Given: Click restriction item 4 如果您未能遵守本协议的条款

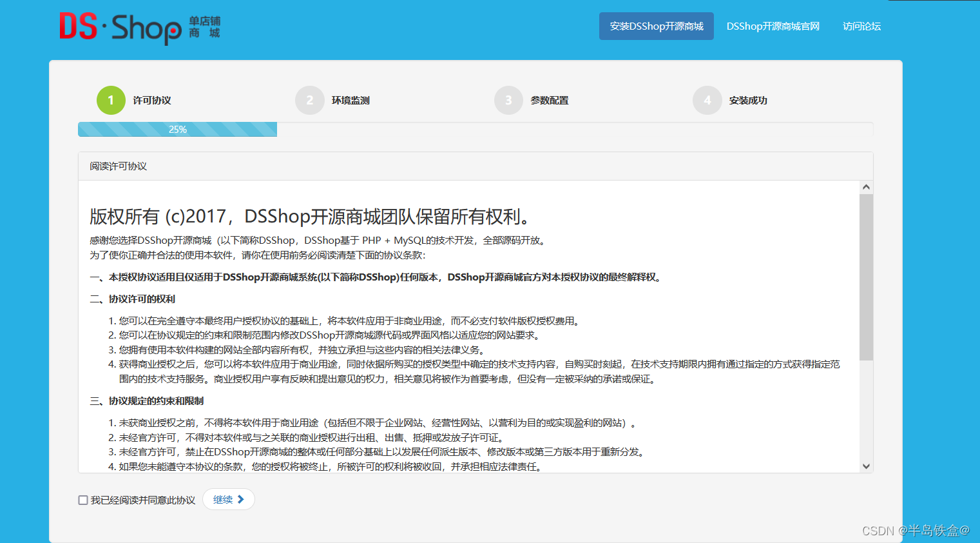Looking at the screenshot, I should click(332, 467).
